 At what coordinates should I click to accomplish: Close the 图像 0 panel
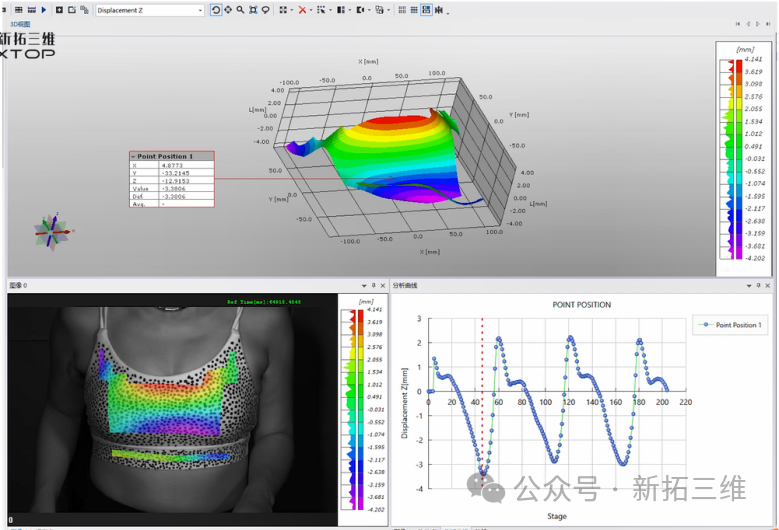383,286
